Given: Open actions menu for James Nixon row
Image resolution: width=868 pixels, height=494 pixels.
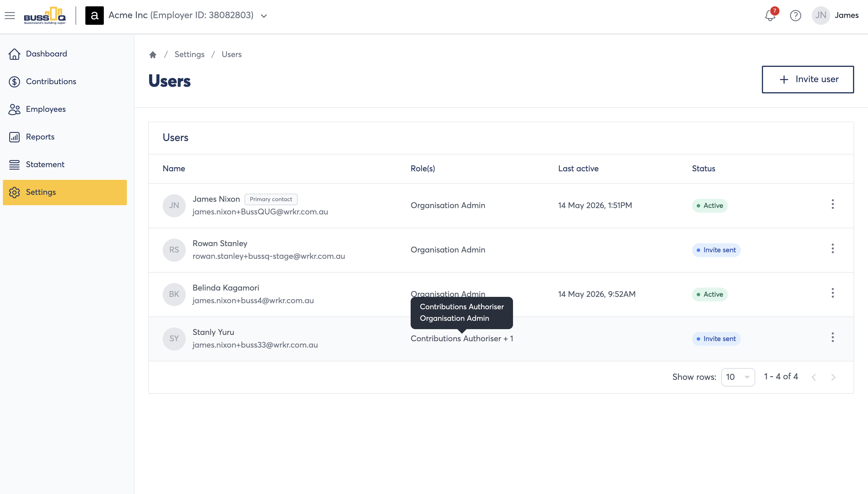Looking at the screenshot, I should pos(832,204).
